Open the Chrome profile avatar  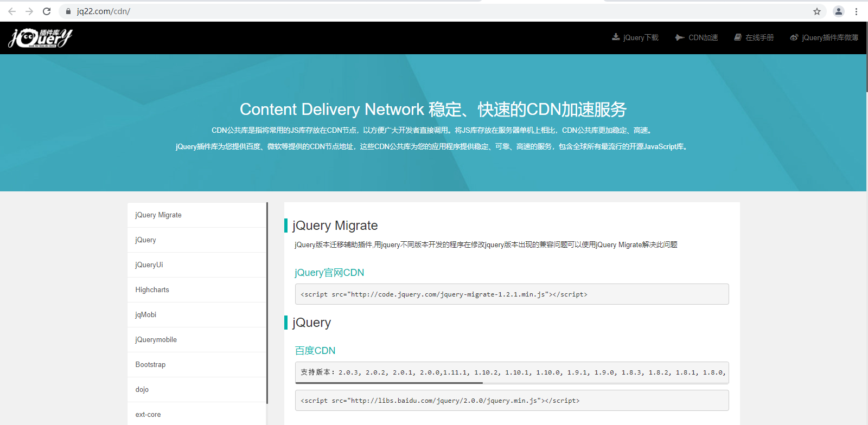click(839, 11)
